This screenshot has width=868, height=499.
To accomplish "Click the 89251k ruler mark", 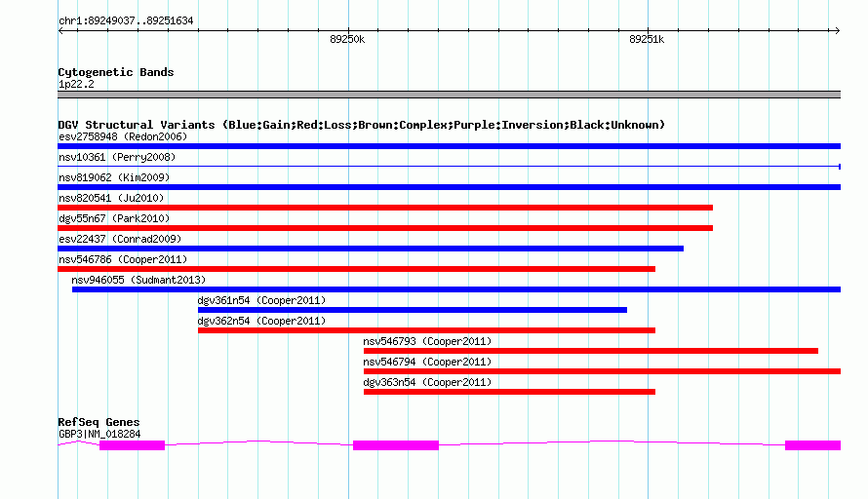I will 647,39.
